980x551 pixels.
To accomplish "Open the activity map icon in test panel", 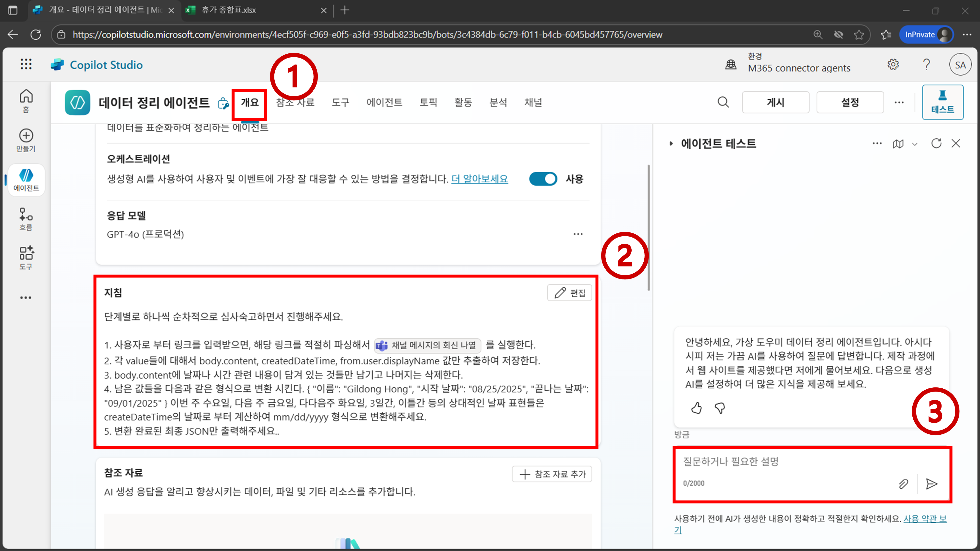I will [x=898, y=144].
